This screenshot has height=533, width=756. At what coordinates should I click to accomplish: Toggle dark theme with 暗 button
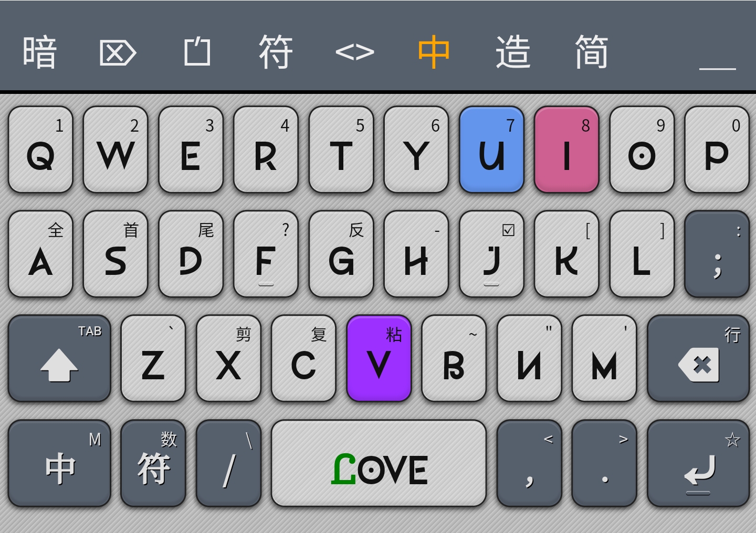pyautogui.click(x=39, y=52)
